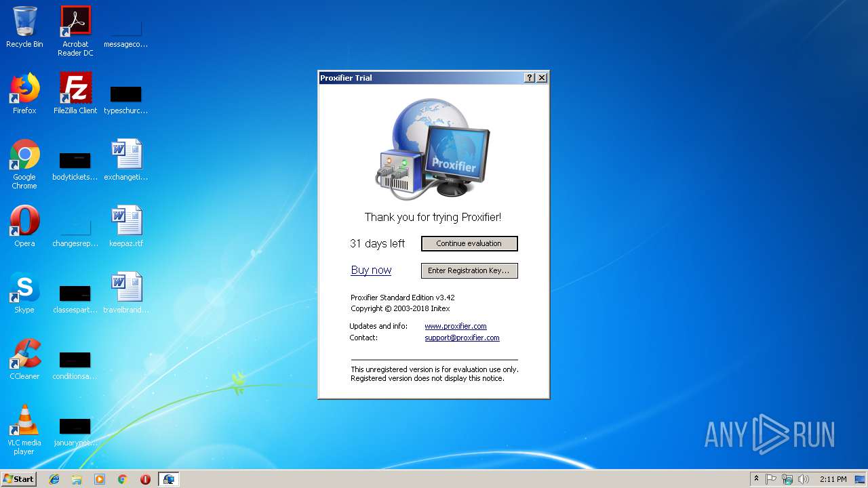Switch to Proxifier taskbar button
Image resolution: width=868 pixels, height=488 pixels.
169,479
